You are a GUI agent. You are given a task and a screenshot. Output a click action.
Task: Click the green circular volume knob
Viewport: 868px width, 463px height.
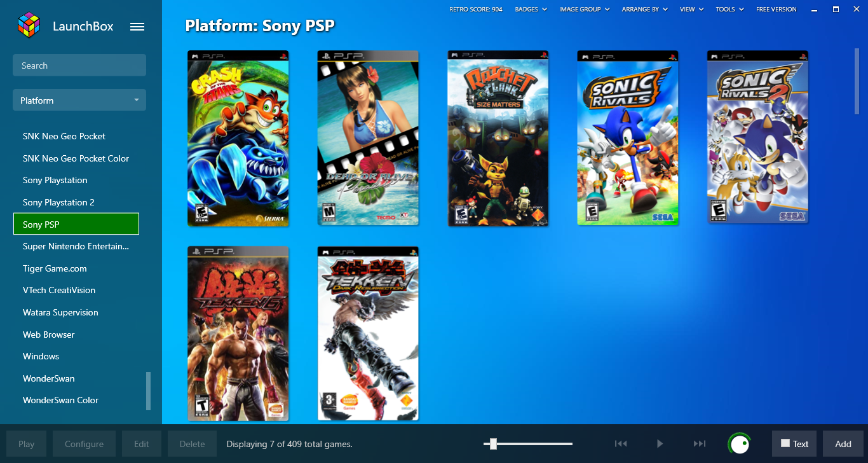(739, 443)
